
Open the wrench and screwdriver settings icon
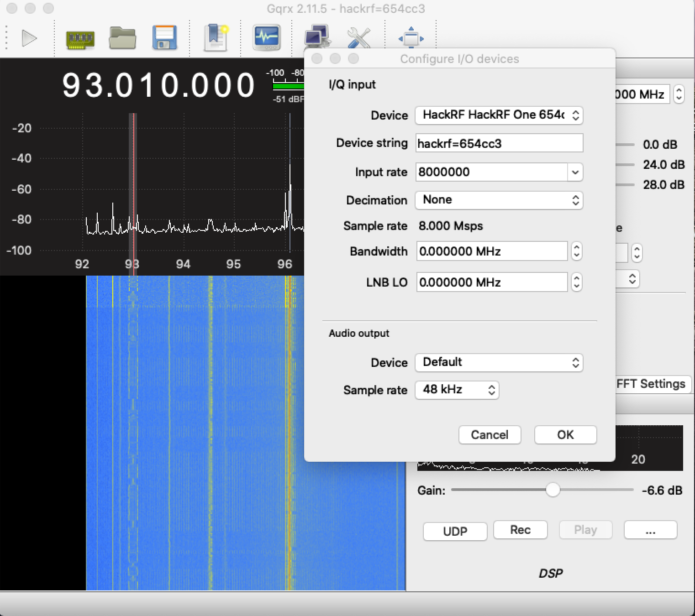(359, 38)
